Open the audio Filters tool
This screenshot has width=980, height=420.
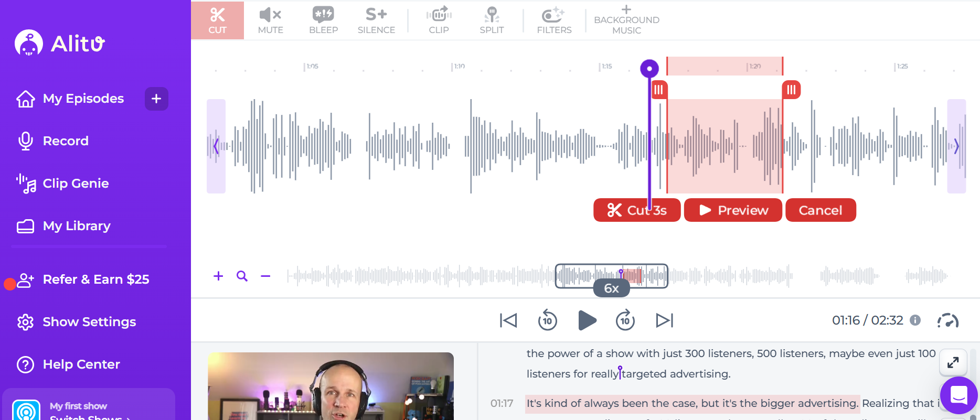tap(554, 20)
